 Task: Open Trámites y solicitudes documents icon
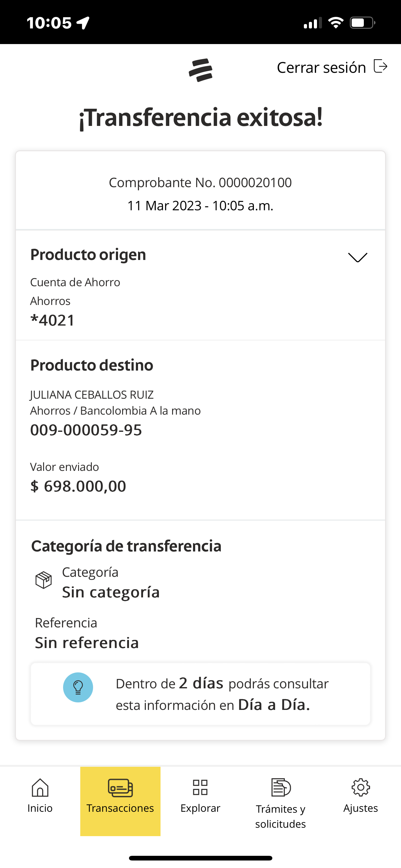280,787
